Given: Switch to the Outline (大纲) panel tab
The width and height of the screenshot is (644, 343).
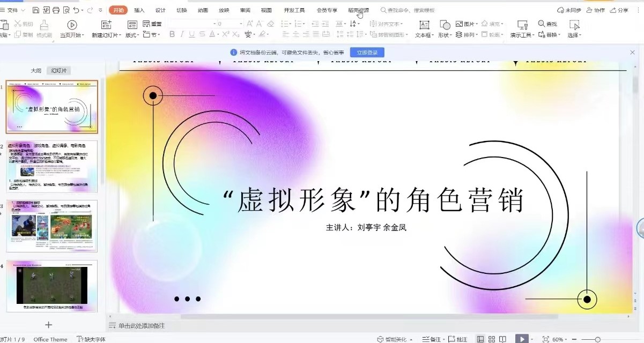Looking at the screenshot, I should pos(36,71).
